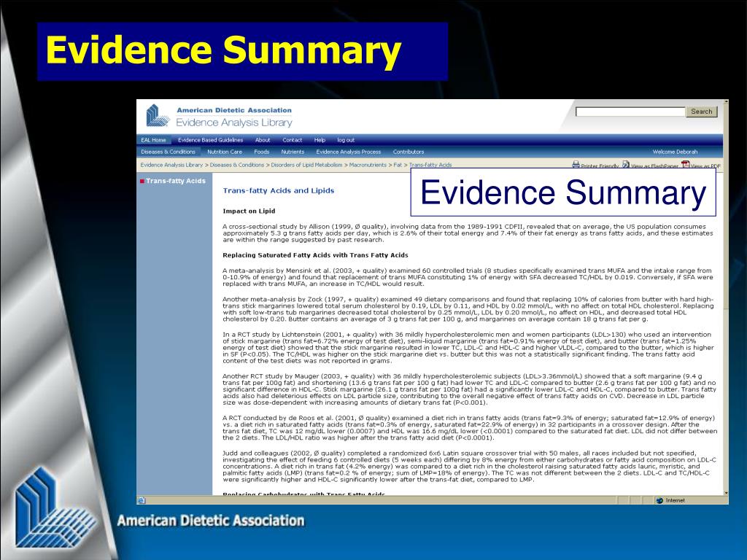Click the Trans-fatty Acids and Lipids heading
This screenshot has height=560, width=747.
tap(278, 190)
